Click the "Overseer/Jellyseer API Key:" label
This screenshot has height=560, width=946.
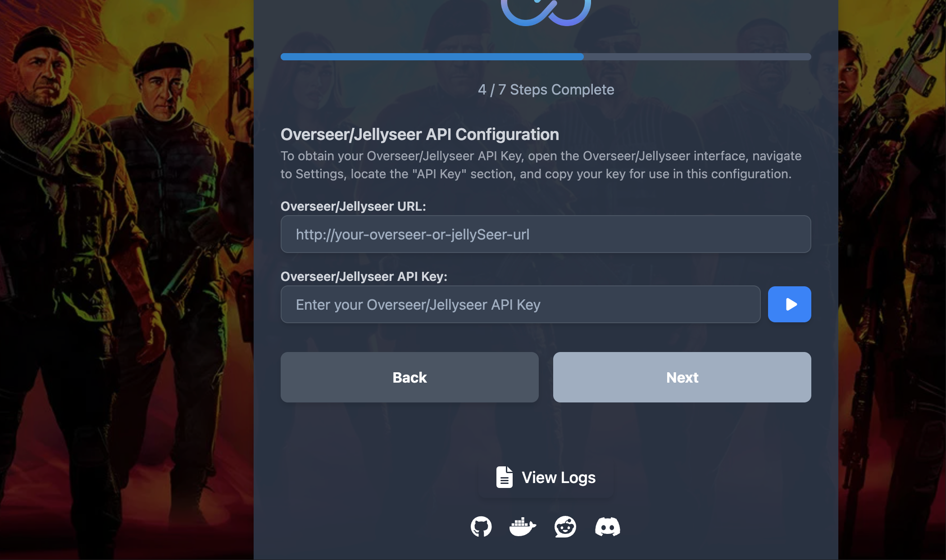(364, 276)
